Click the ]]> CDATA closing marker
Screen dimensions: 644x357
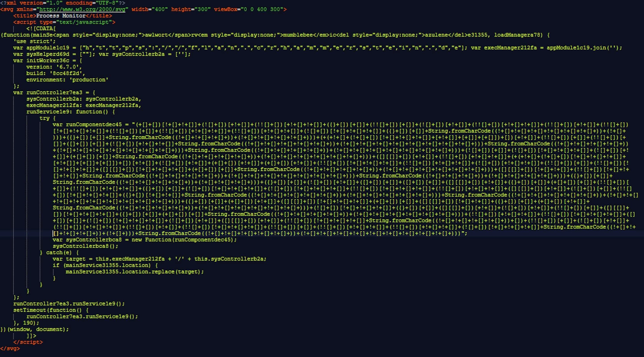tap(31, 336)
